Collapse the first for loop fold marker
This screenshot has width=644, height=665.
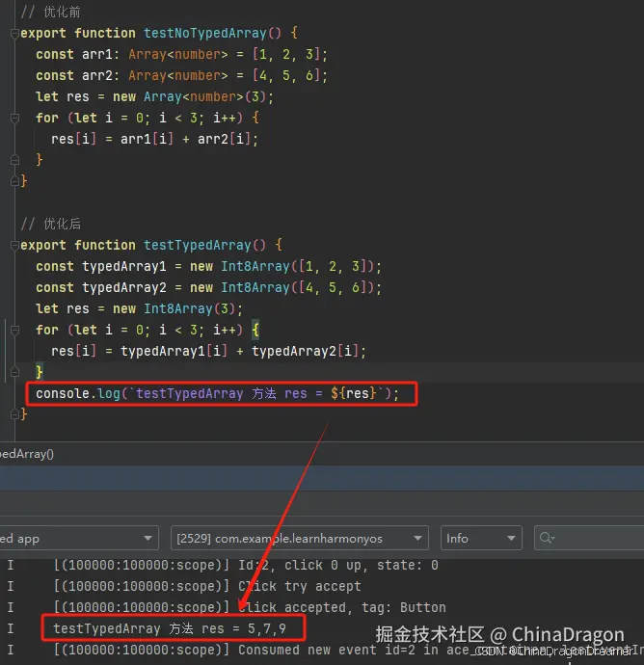coord(14,119)
